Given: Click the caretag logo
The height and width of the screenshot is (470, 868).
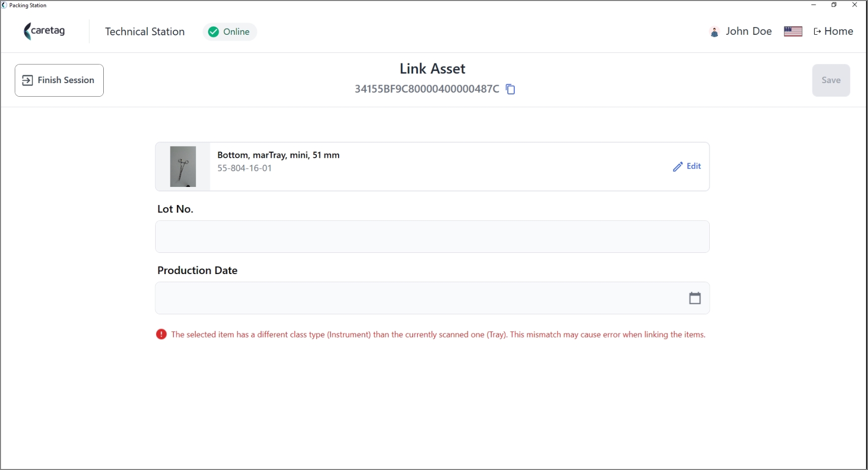Looking at the screenshot, I should click(44, 31).
